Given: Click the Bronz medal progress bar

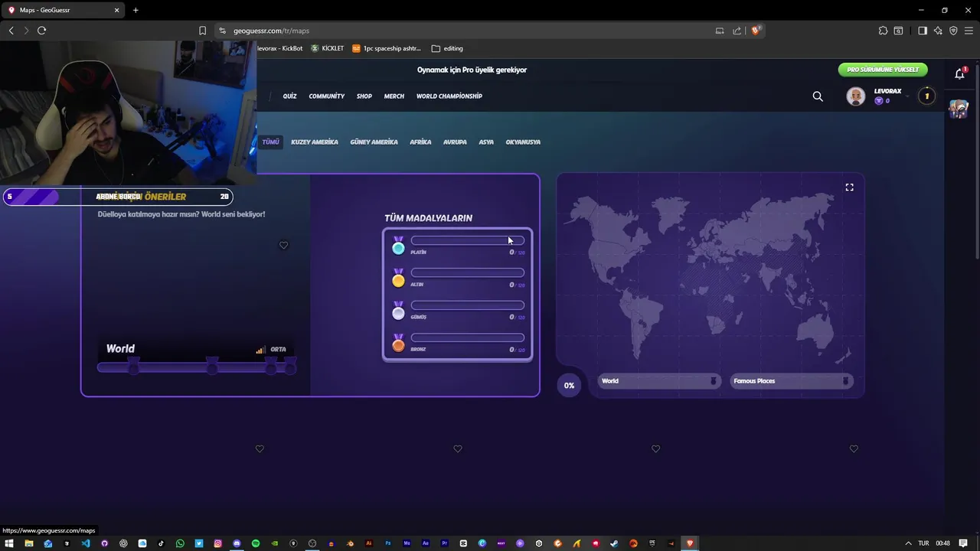Looking at the screenshot, I should tap(468, 337).
